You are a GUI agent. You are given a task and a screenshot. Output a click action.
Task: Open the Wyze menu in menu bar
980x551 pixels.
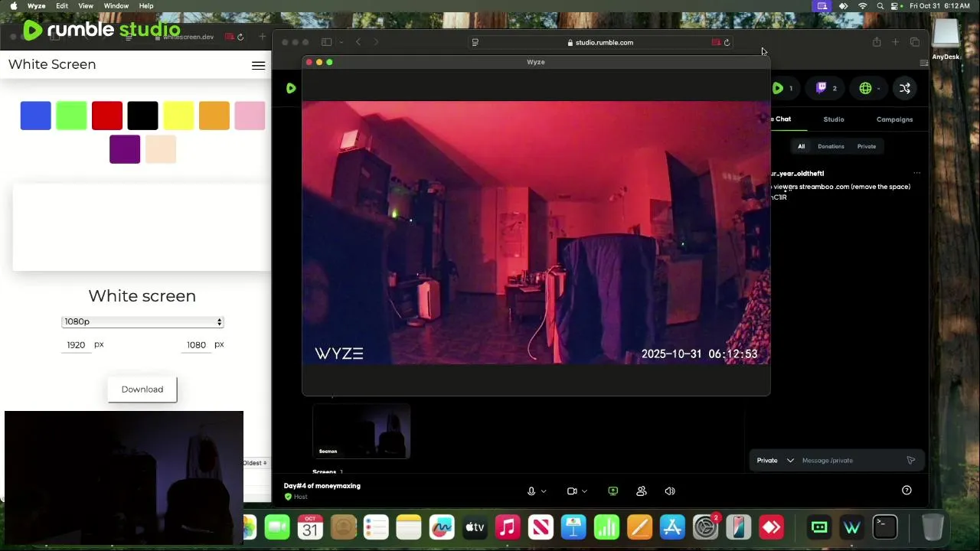coord(36,6)
